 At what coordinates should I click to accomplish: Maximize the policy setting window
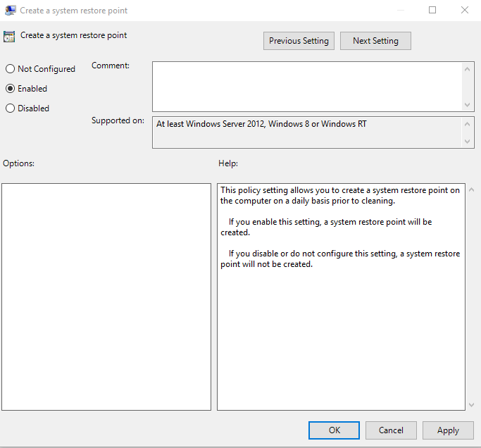432,10
